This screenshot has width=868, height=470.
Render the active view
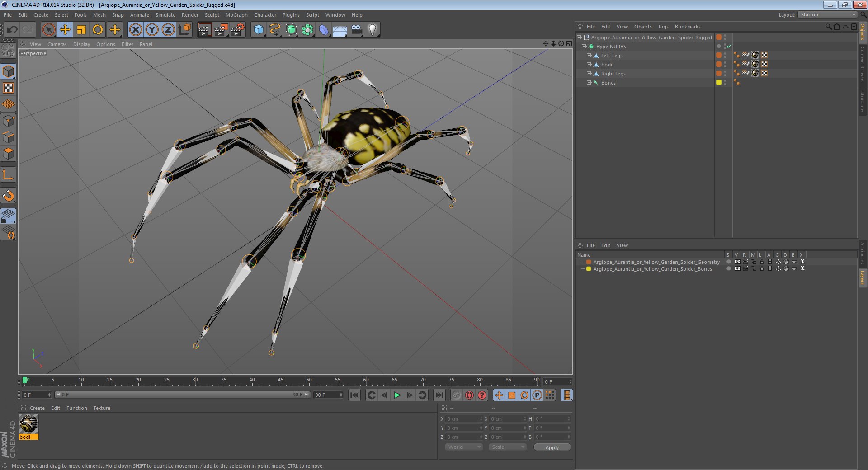pos(204,30)
